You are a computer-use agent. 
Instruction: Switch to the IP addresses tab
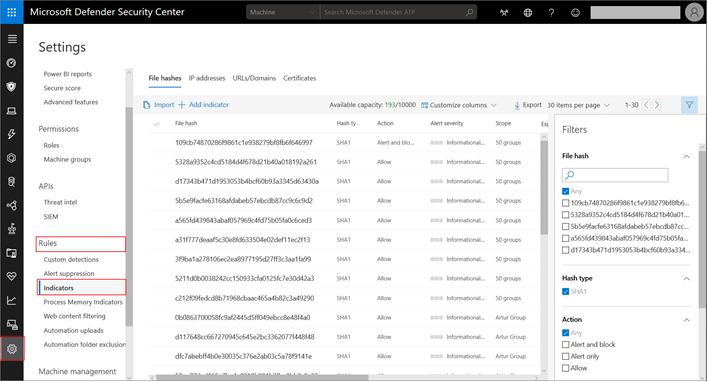pos(207,78)
